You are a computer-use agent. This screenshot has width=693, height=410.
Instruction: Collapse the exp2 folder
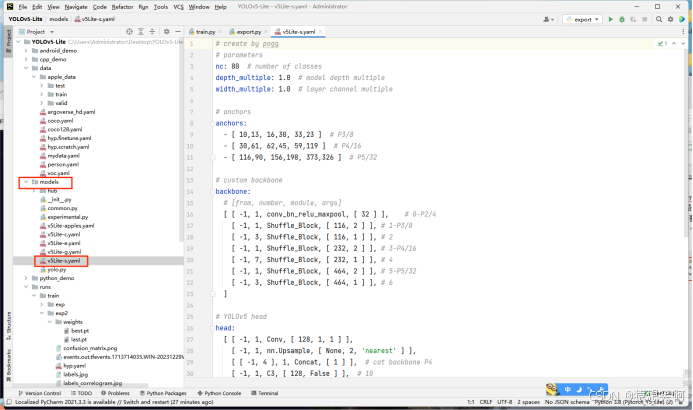pyautogui.click(x=42, y=313)
